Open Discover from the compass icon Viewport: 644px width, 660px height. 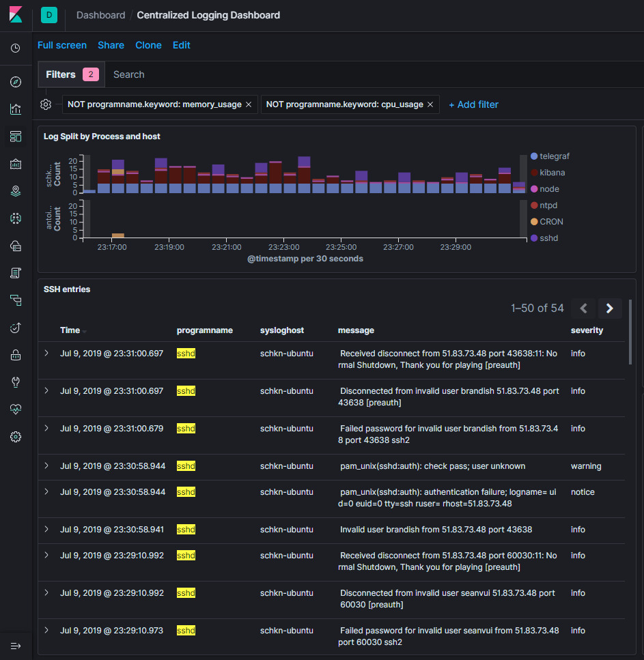[x=16, y=82]
